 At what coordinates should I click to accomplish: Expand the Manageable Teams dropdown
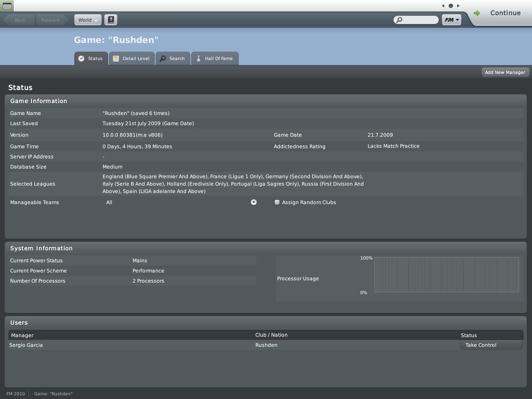pyautogui.click(x=254, y=202)
